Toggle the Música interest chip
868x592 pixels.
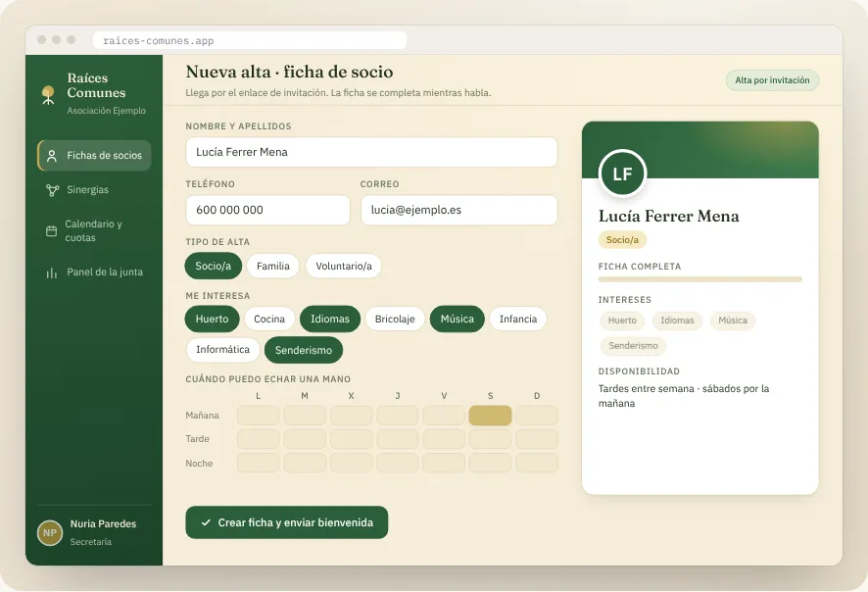pos(458,319)
